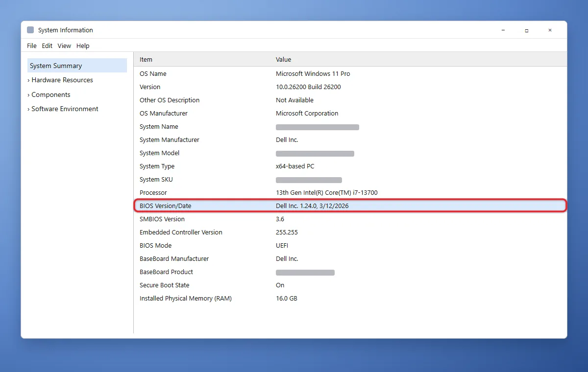The height and width of the screenshot is (372, 588).
Task: Click the Not Available value
Action: (x=294, y=100)
